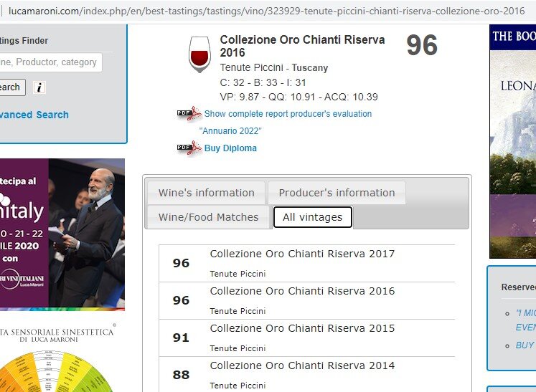Click the large 96 score at top

422,45
